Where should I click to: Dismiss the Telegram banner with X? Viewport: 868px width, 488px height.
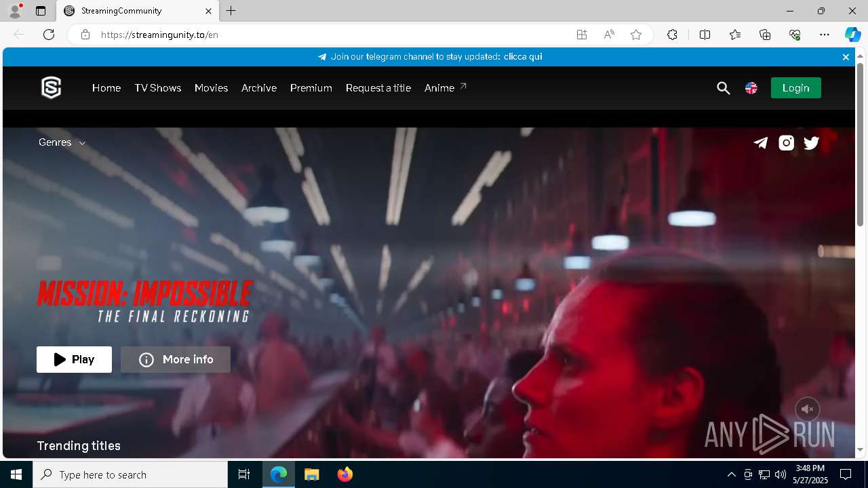pyautogui.click(x=846, y=57)
